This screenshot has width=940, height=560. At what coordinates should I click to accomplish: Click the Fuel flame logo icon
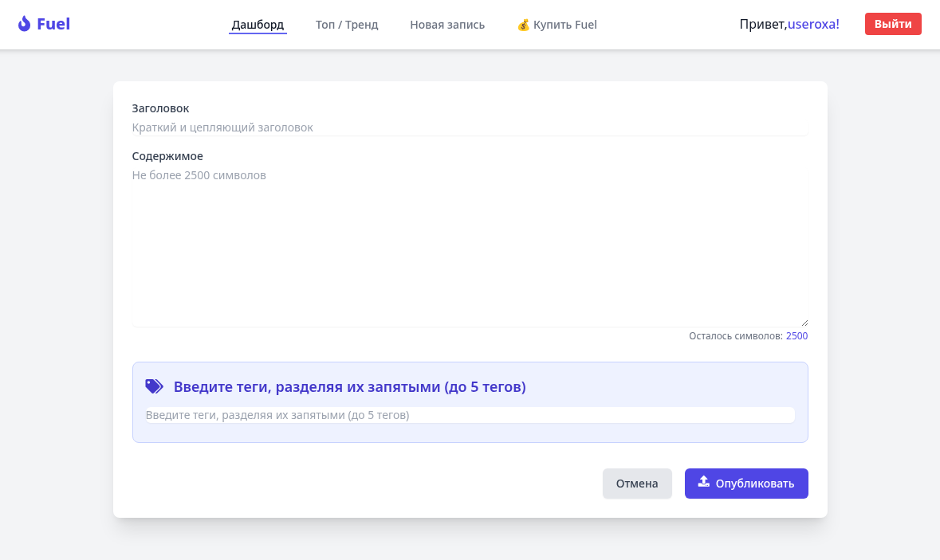pyautogui.click(x=24, y=24)
